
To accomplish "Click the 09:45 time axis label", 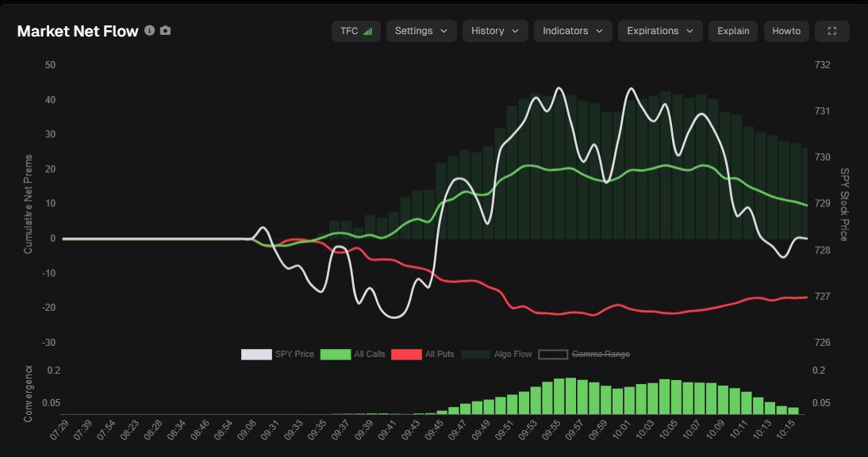I will pos(433,430).
